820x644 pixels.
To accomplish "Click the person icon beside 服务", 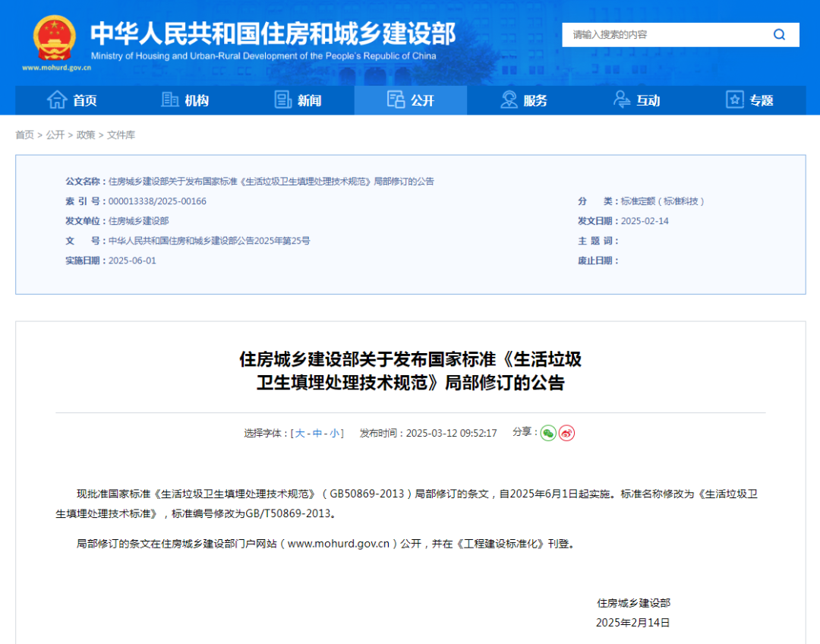I will pyautogui.click(x=509, y=100).
